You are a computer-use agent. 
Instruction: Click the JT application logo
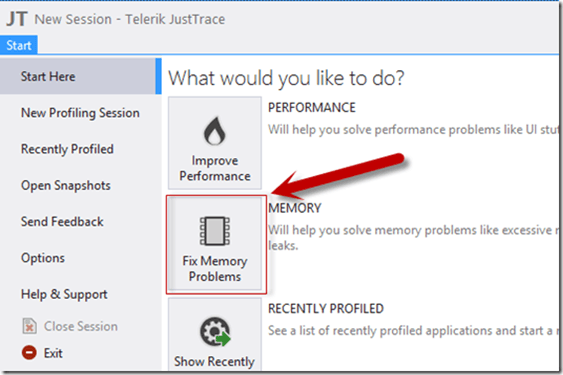tap(17, 19)
